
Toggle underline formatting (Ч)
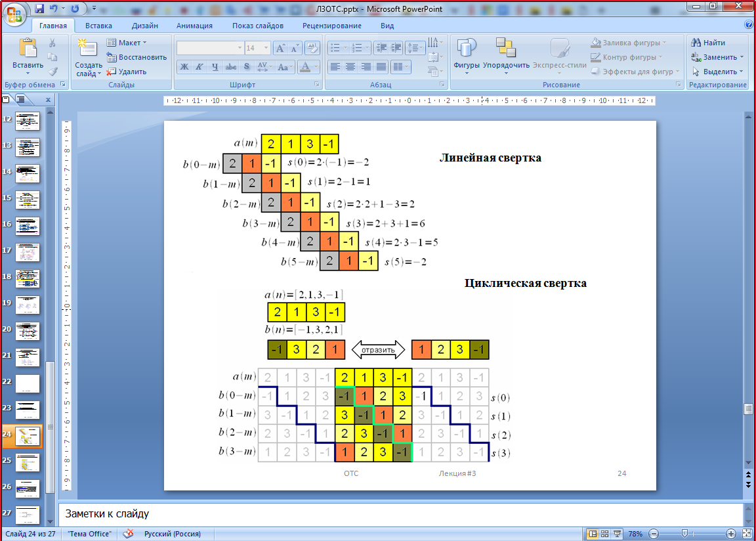click(x=215, y=67)
